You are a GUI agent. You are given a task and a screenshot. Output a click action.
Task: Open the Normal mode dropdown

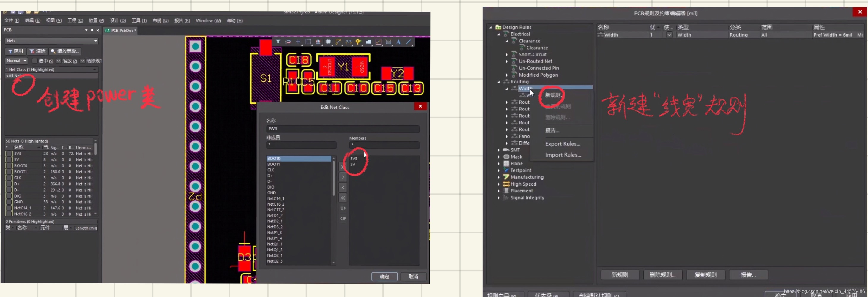point(16,61)
